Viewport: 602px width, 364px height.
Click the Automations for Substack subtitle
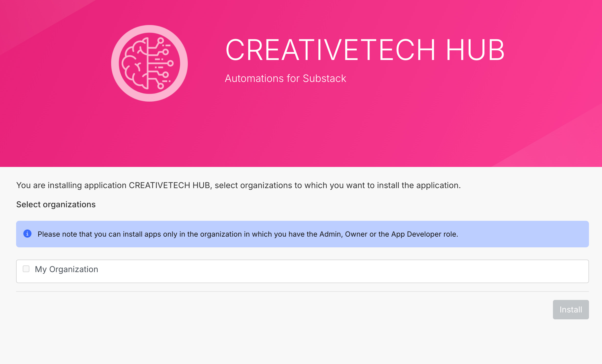[x=285, y=78]
